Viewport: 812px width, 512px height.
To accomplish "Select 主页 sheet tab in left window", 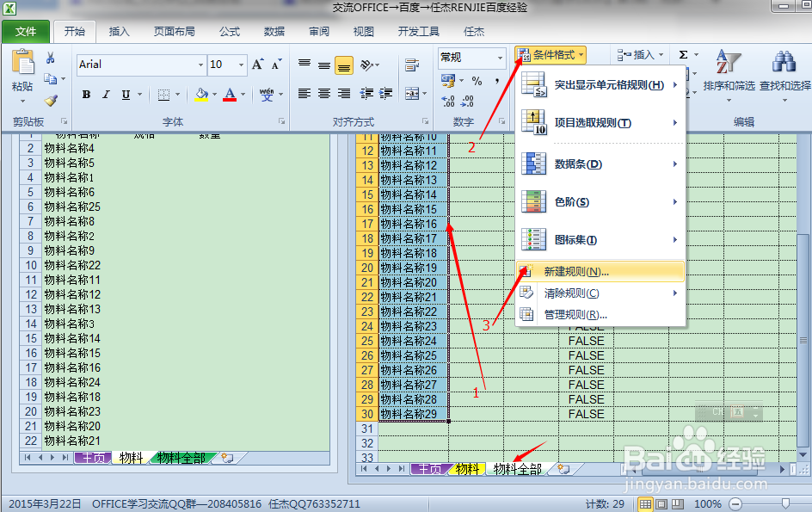I will click(x=93, y=458).
